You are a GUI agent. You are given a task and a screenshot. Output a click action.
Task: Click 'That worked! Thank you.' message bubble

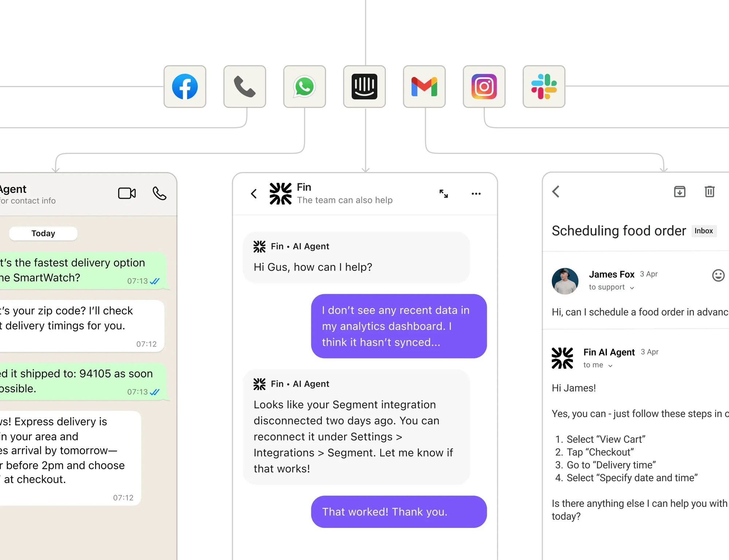tap(399, 512)
